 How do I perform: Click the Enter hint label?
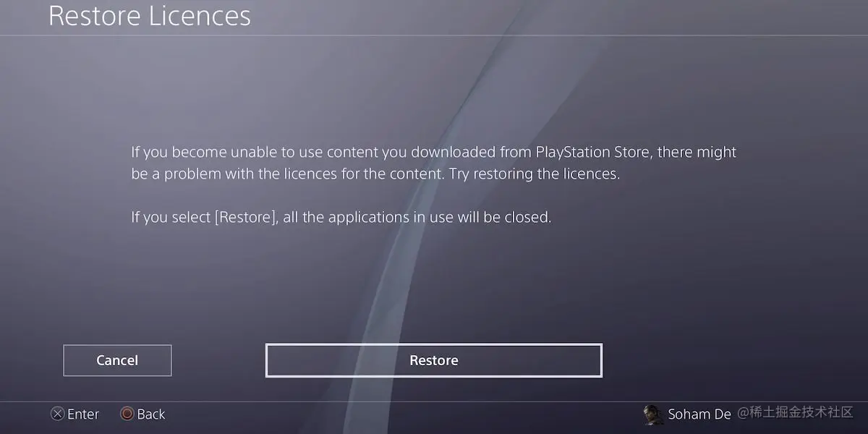click(83, 414)
